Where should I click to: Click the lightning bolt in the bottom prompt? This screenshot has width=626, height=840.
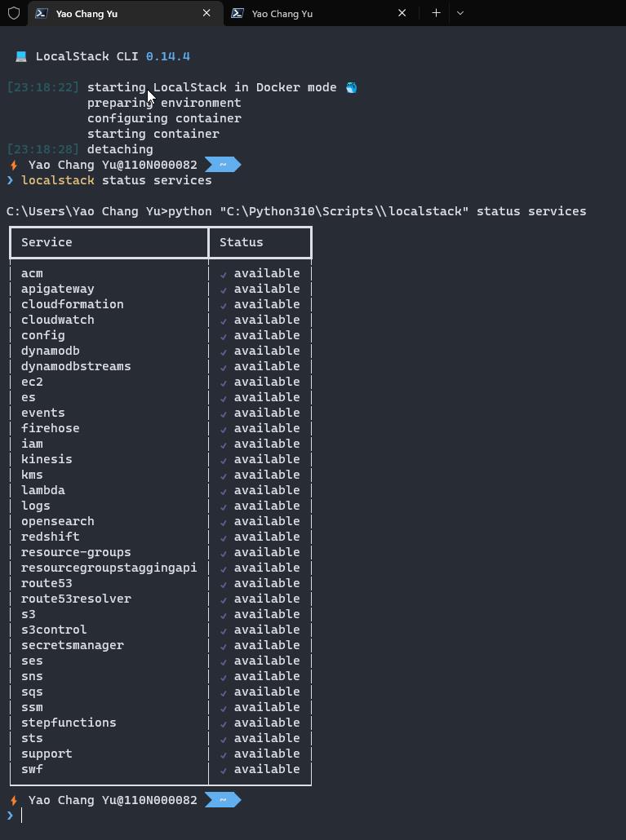pos(14,800)
